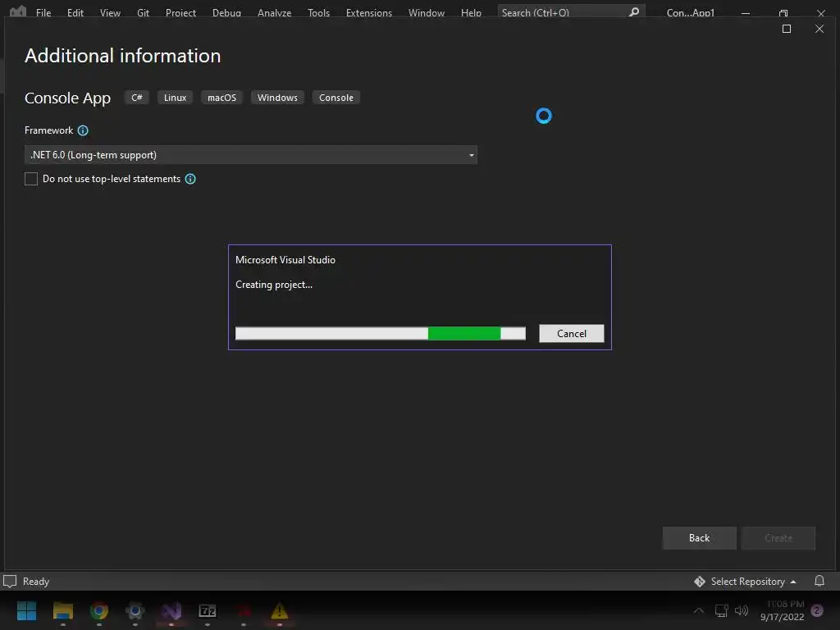Click the Windows tag
This screenshot has height=630, width=840.
tap(277, 98)
